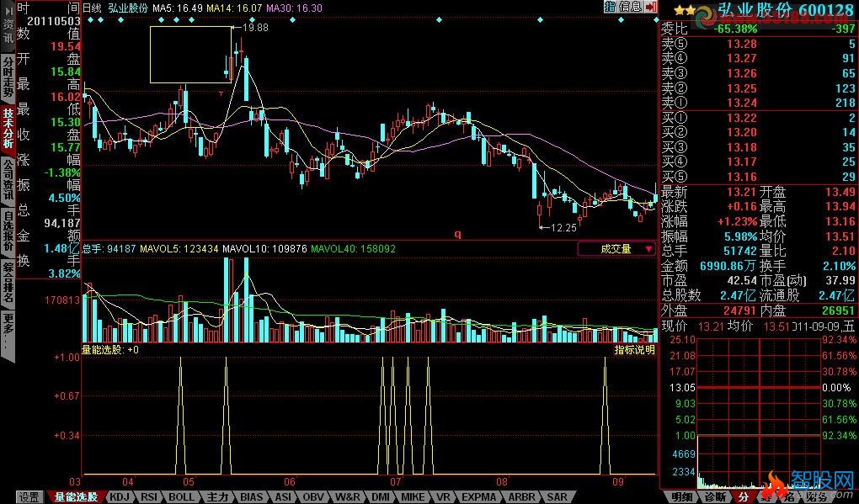Click the 指标说明 indicator description link

pyautogui.click(x=634, y=350)
